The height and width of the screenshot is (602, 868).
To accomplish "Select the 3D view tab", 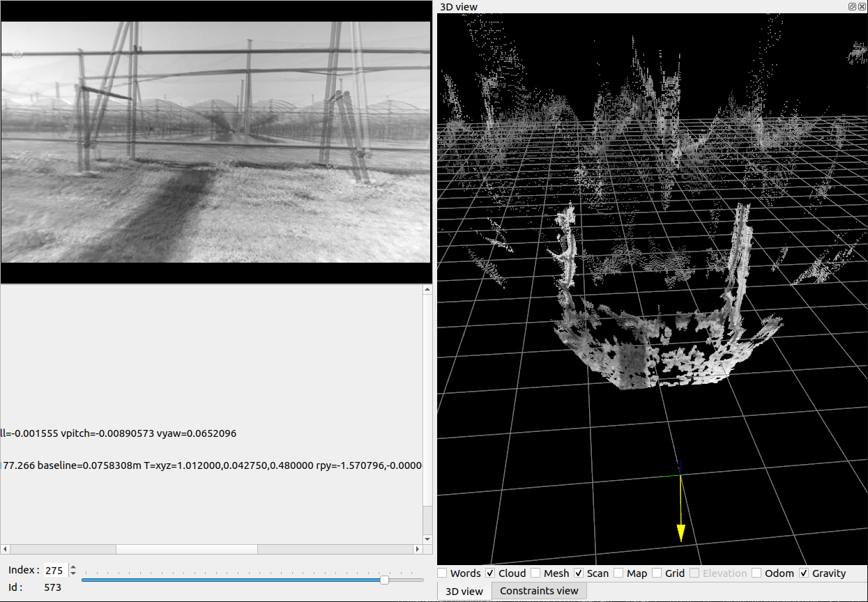I will [x=464, y=591].
